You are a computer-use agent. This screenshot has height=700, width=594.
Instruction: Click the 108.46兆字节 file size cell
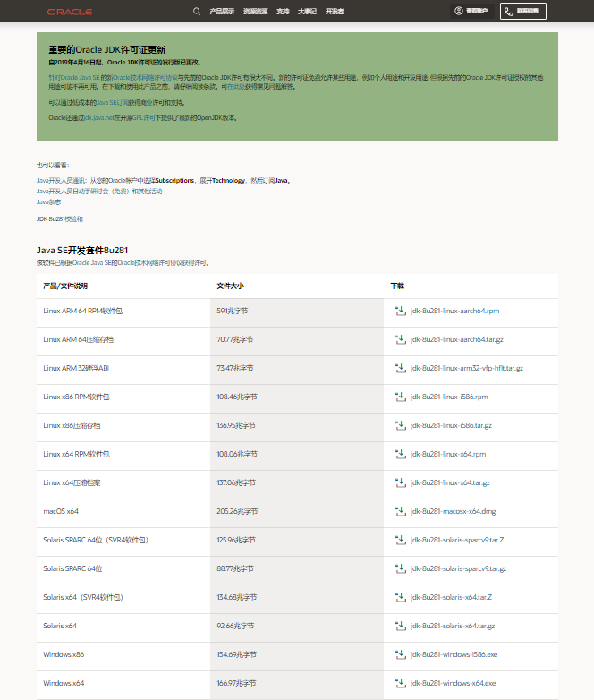[297, 398]
